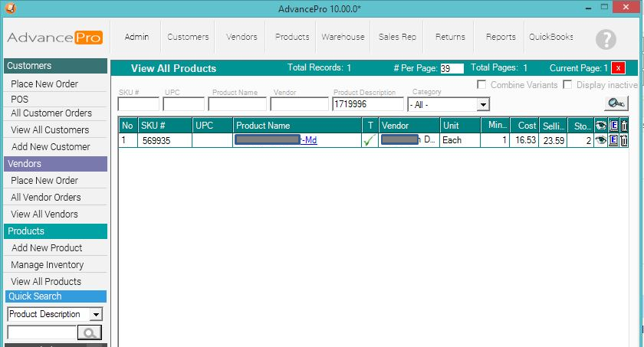Click the Product Description filter field
Image resolution: width=644 pixels, height=347 pixels.
tap(367, 104)
